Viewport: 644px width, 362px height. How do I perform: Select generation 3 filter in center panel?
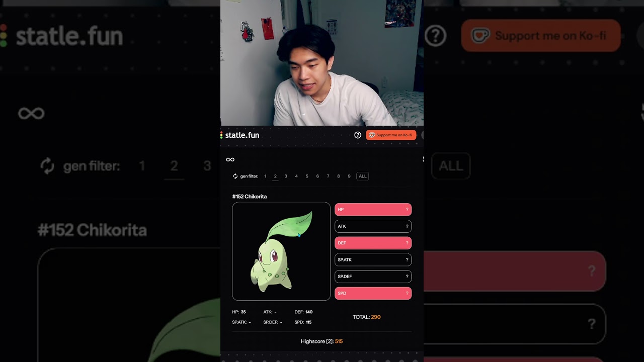coord(286,176)
